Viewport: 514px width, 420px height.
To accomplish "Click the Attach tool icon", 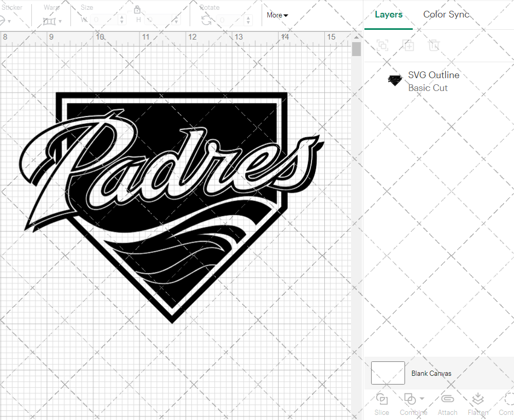I will pyautogui.click(x=448, y=399).
